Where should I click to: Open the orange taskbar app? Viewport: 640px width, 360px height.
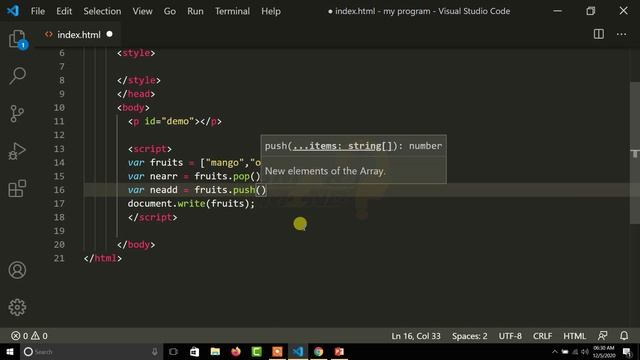[277, 351]
